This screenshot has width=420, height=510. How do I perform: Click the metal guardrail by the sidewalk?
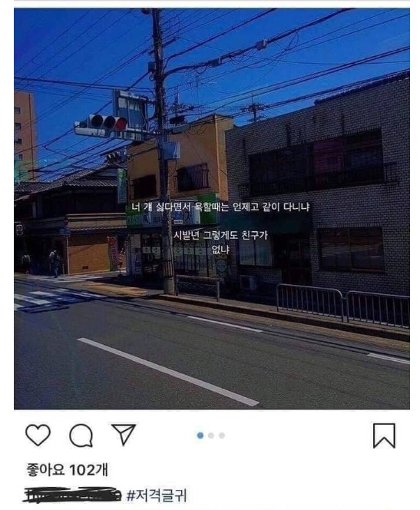coord(342,305)
